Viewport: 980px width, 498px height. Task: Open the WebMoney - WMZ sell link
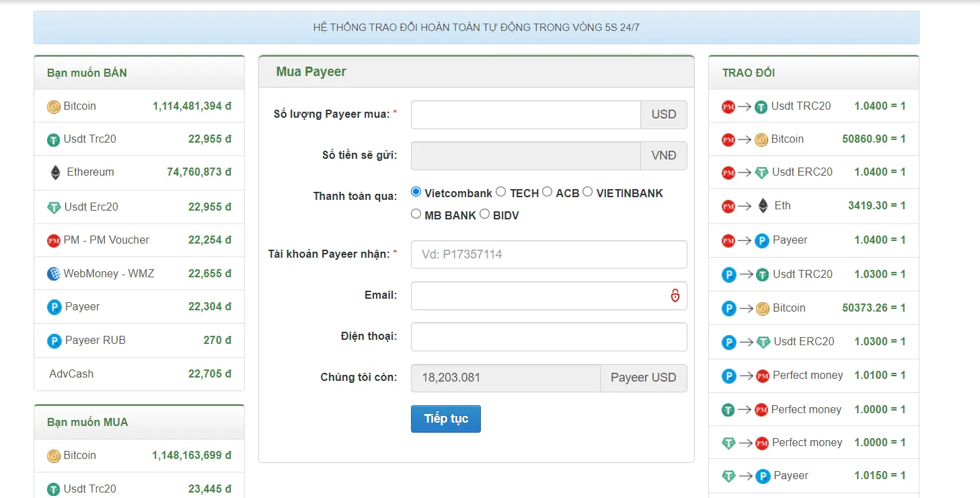point(109,274)
